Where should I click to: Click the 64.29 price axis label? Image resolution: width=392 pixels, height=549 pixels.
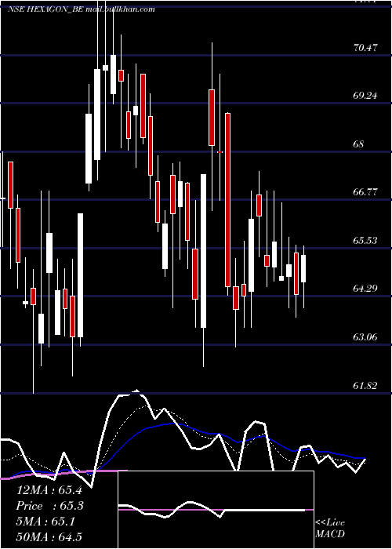[365, 289]
